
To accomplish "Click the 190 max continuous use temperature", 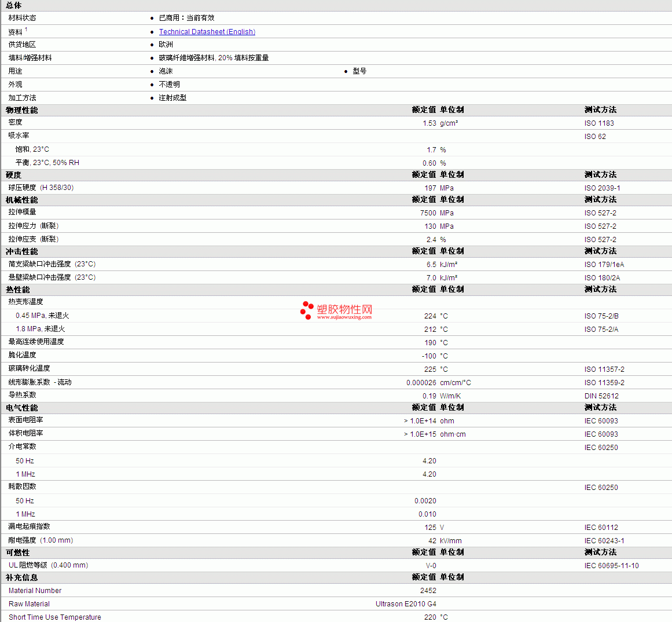I will click(430, 343).
